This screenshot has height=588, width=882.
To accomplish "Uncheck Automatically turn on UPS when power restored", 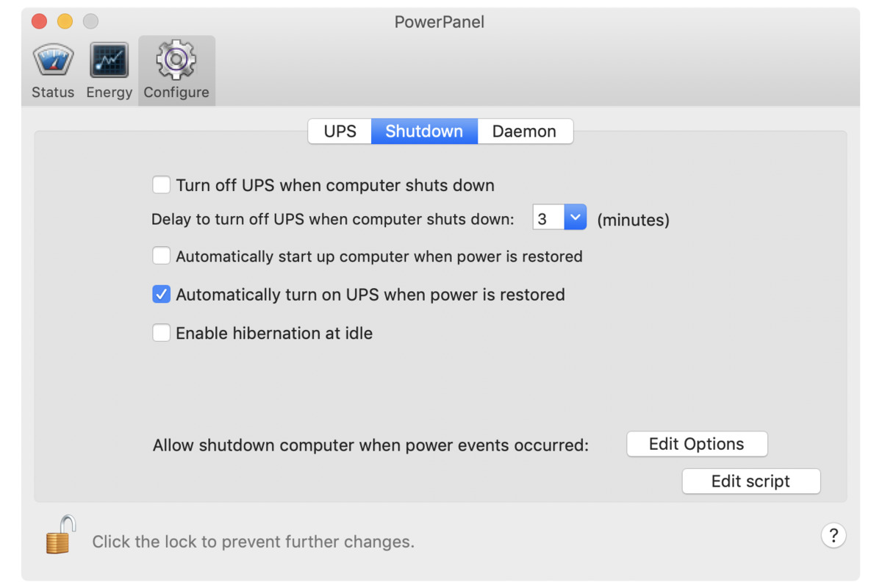I will 161,295.
